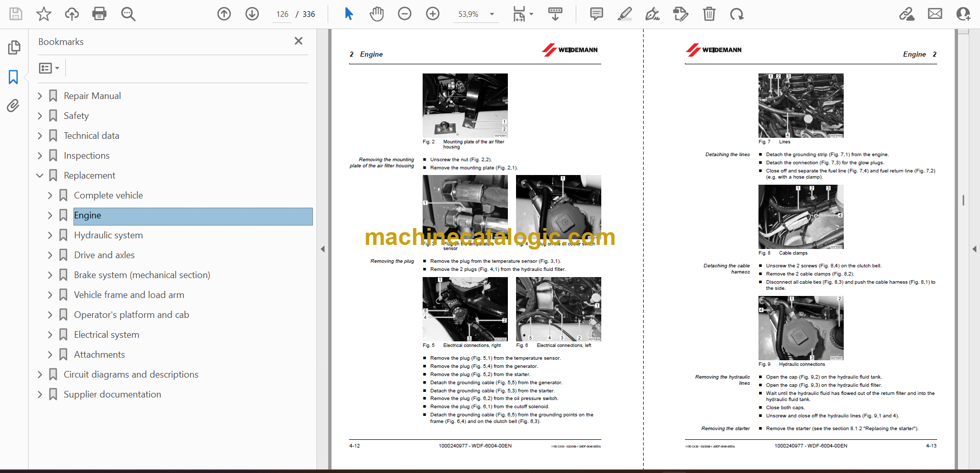
Task: Open the Sign document tool
Action: (x=652, y=14)
